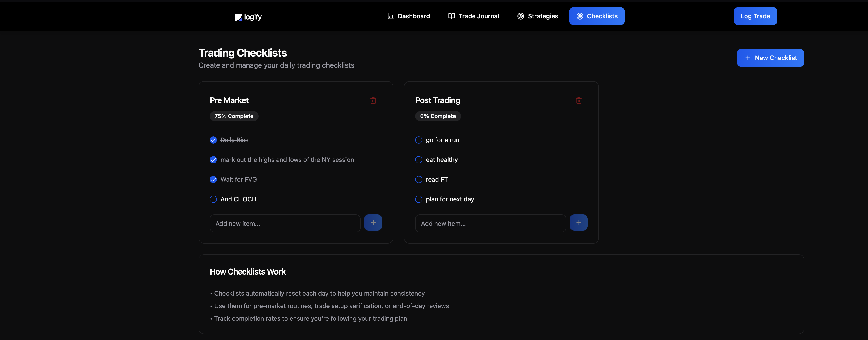Click the Log Trade button

(x=755, y=16)
